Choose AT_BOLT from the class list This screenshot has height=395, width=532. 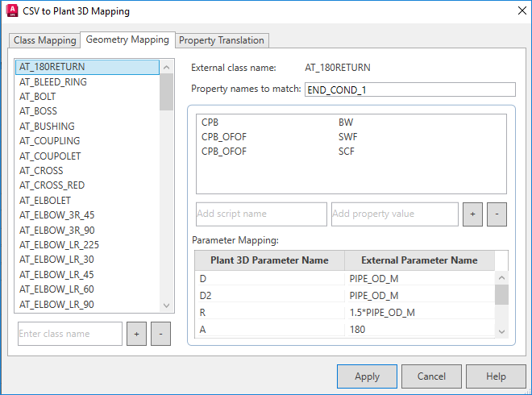coord(87,97)
